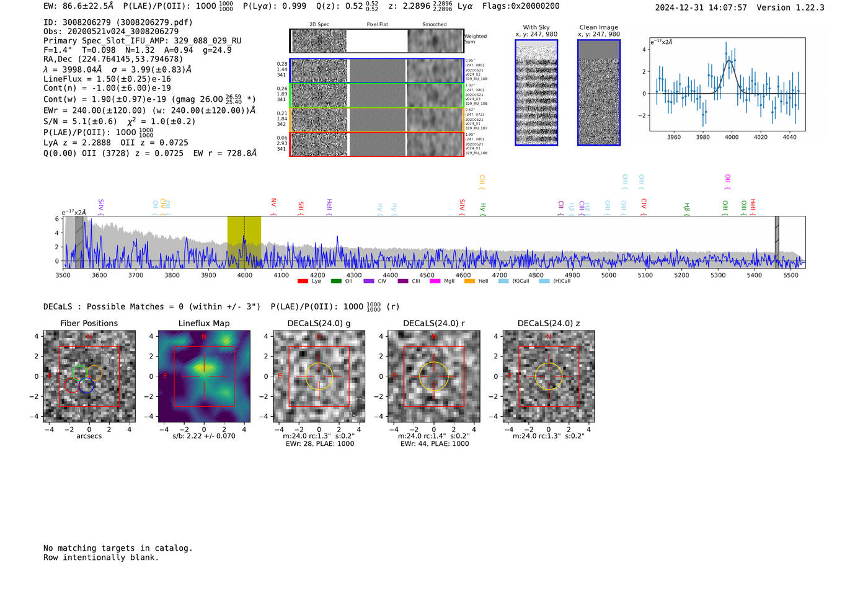Click the magenta OII marker above 5330Å
This screenshot has width=868, height=591.
point(727,182)
